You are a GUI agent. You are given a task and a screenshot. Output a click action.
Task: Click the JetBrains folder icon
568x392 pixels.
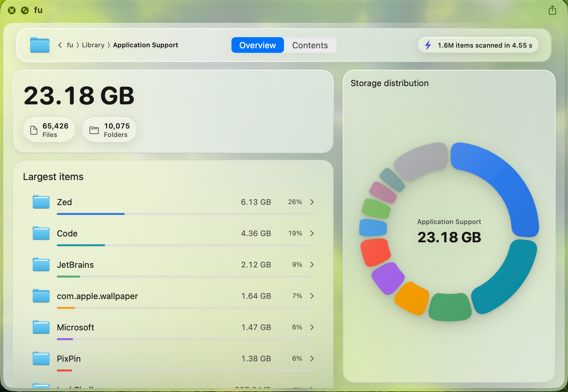pyautogui.click(x=41, y=264)
